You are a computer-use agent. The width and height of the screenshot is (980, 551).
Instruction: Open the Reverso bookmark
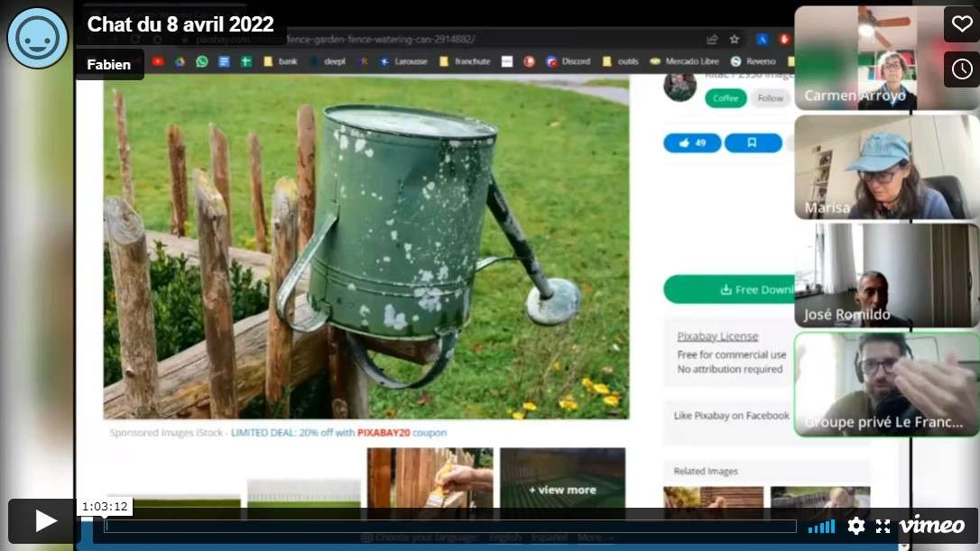tap(753, 61)
